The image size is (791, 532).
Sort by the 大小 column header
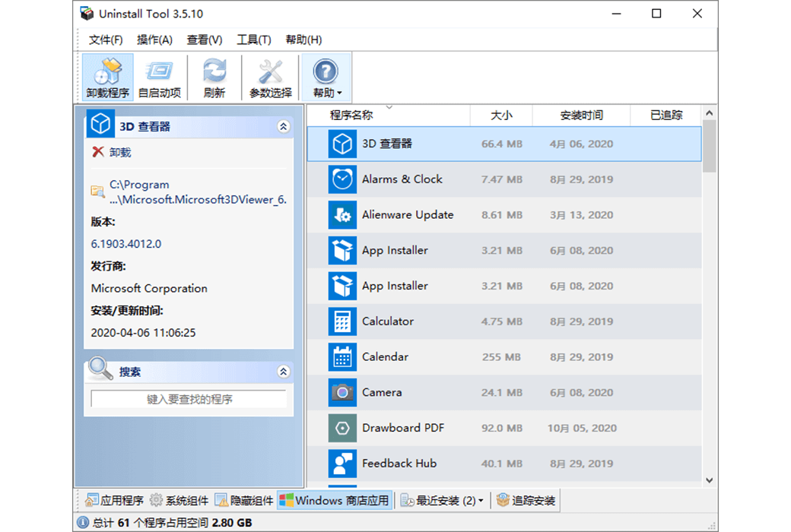[x=501, y=116]
